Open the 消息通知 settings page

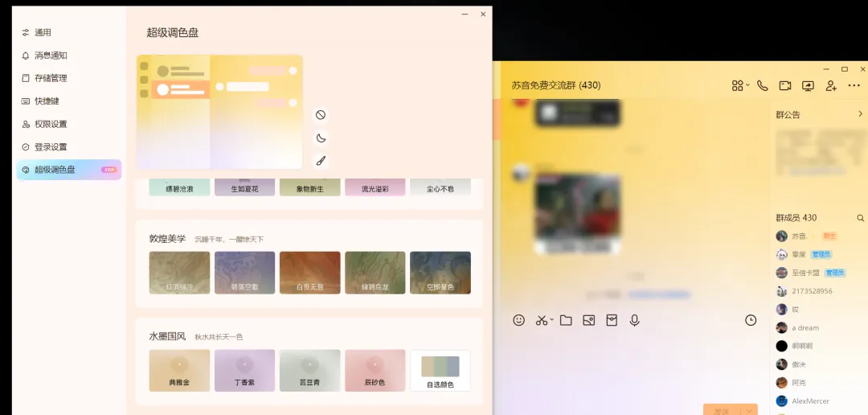click(x=50, y=55)
